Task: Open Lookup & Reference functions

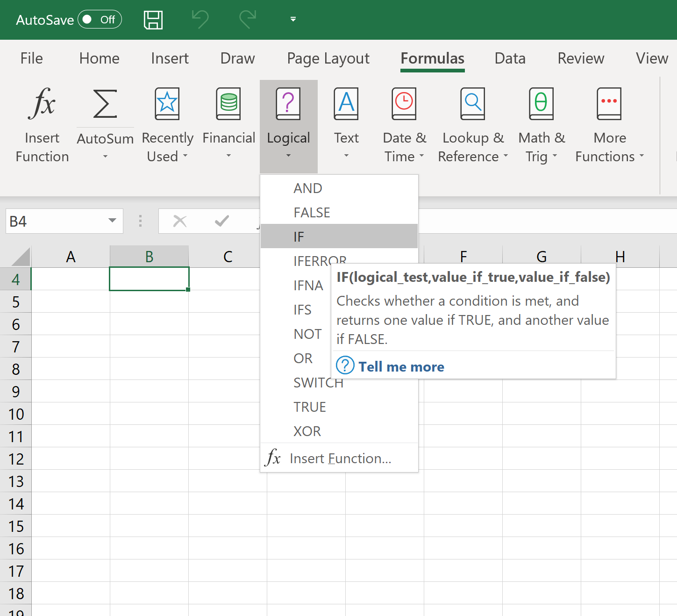Action: coord(473,124)
